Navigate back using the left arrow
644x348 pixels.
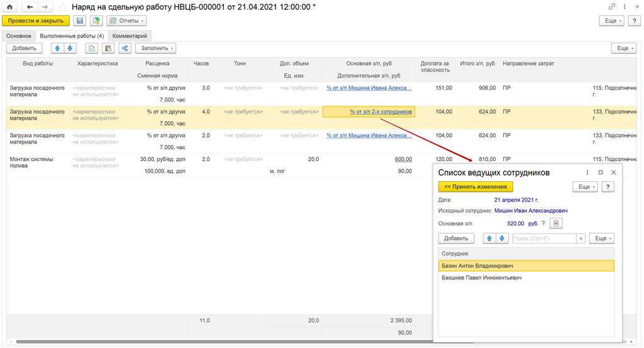pyautogui.click(x=30, y=7)
